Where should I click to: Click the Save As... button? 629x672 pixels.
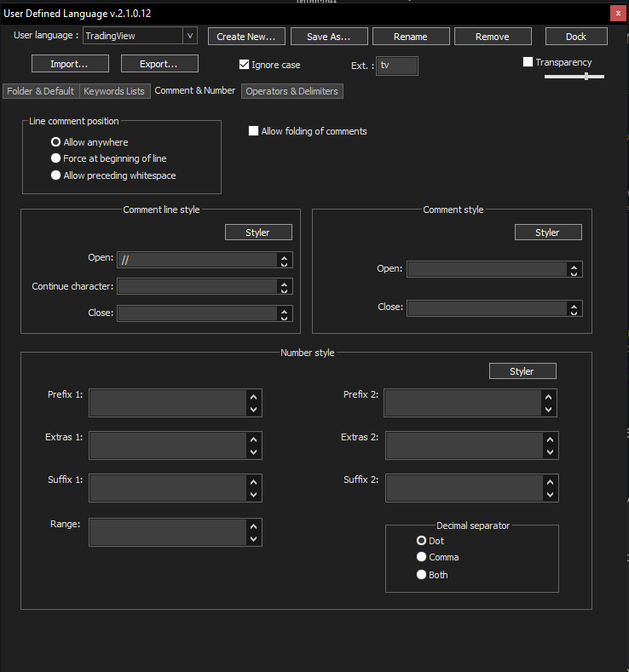329,37
